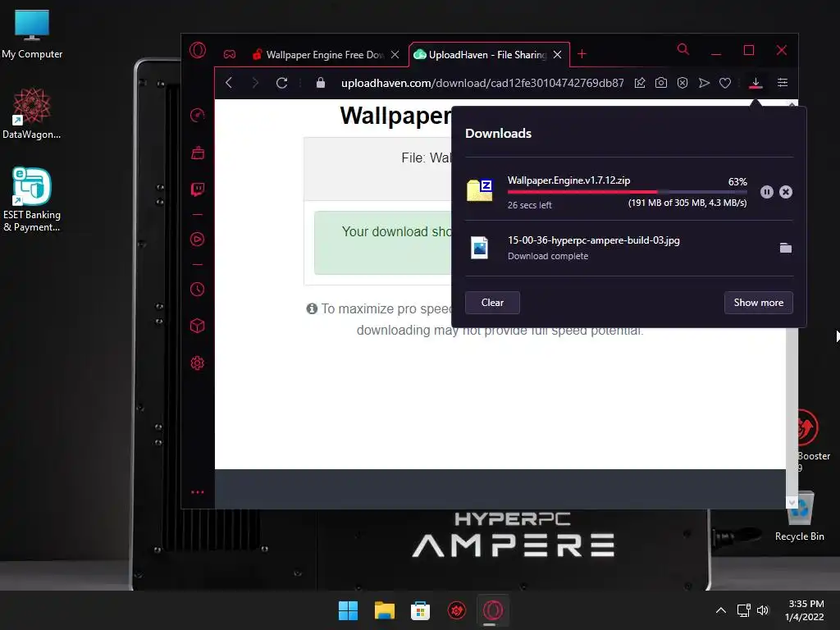Open Player icon in sidebar
The height and width of the screenshot is (630, 840).
197,239
